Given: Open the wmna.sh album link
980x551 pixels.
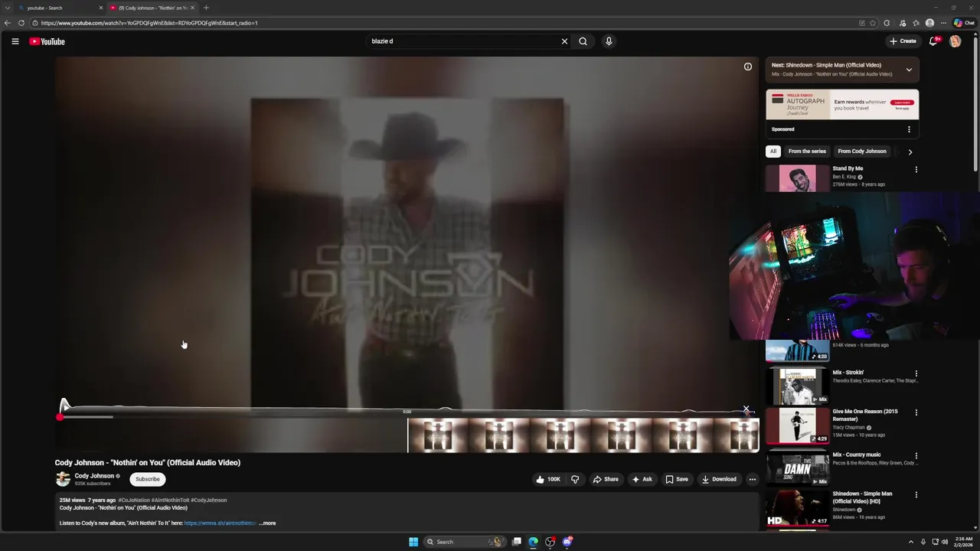Looking at the screenshot, I should click(x=220, y=523).
